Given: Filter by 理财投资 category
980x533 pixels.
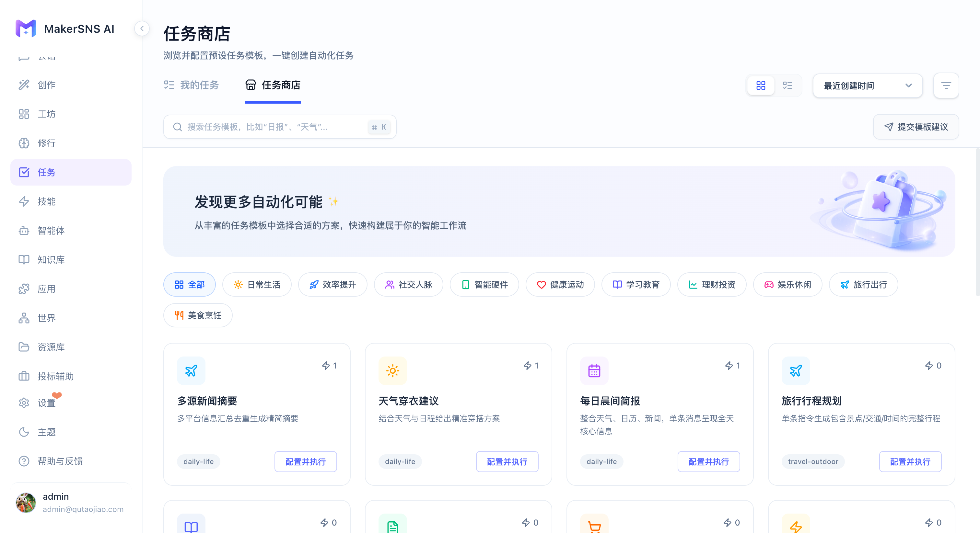Looking at the screenshot, I should [x=712, y=285].
